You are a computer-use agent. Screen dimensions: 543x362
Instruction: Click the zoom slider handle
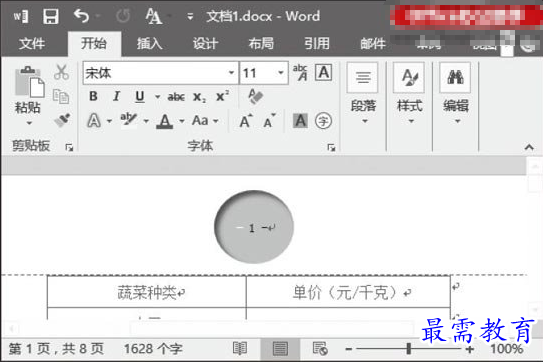click(x=409, y=348)
